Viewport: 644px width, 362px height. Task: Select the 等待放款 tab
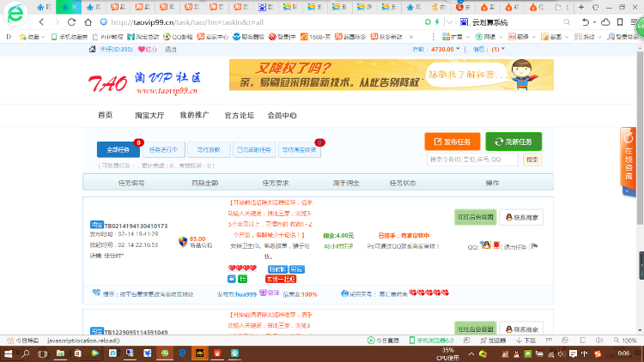[209, 150]
